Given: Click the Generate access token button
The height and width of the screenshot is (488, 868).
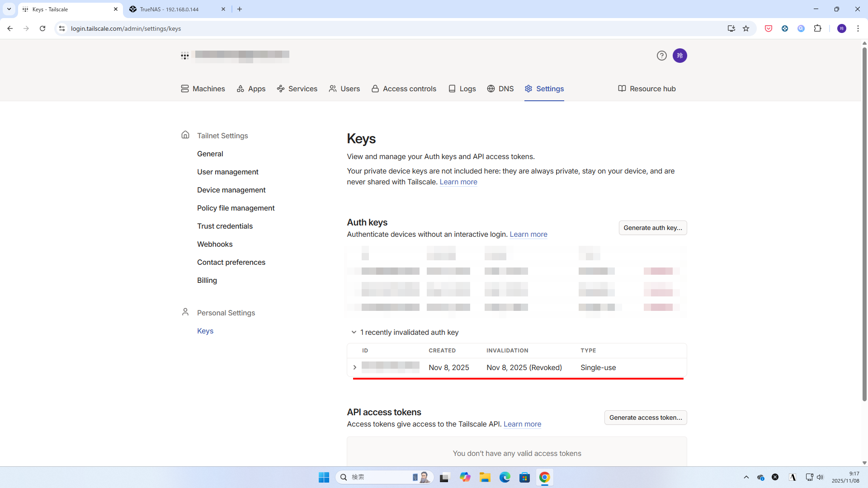Looking at the screenshot, I should pos(645,418).
